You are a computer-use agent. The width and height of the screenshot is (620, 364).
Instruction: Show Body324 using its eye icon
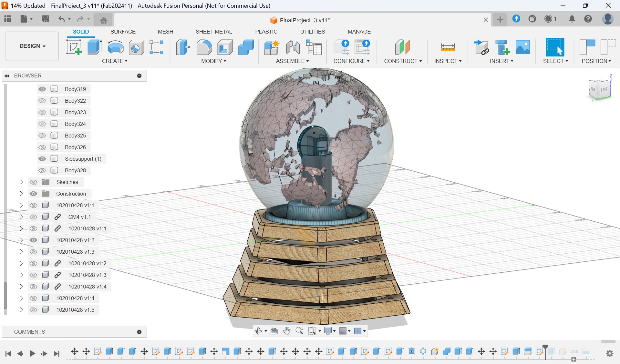coord(42,124)
